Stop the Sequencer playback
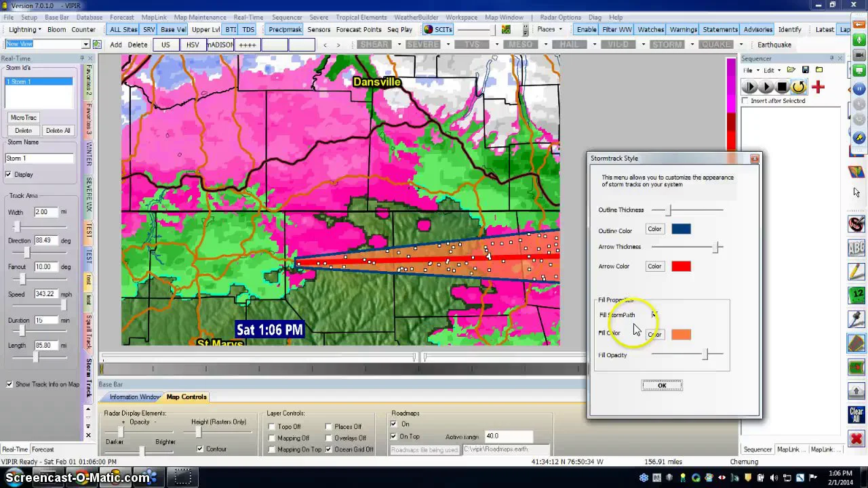 tap(782, 87)
